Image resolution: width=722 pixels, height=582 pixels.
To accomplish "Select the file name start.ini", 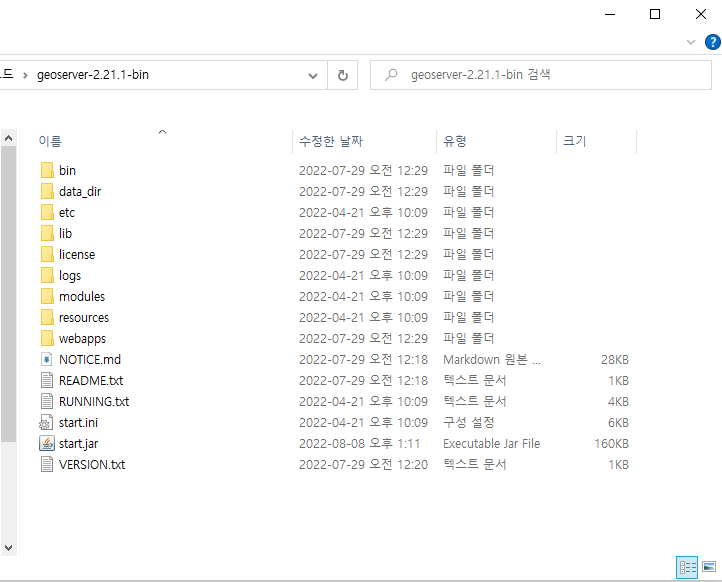I will pyautogui.click(x=78, y=423).
